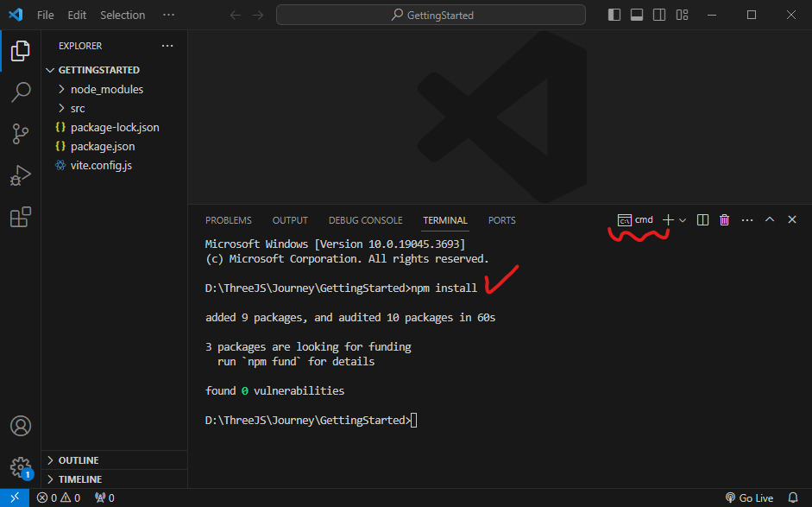812x507 pixels.
Task: Open the Explorer view in activity bar
Action: [x=20, y=51]
